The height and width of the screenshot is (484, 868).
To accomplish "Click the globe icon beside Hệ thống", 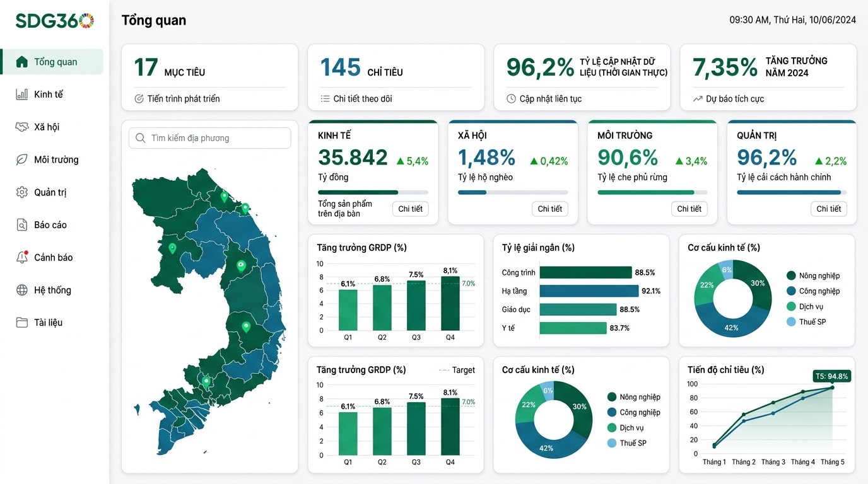I will [x=21, y=290].
